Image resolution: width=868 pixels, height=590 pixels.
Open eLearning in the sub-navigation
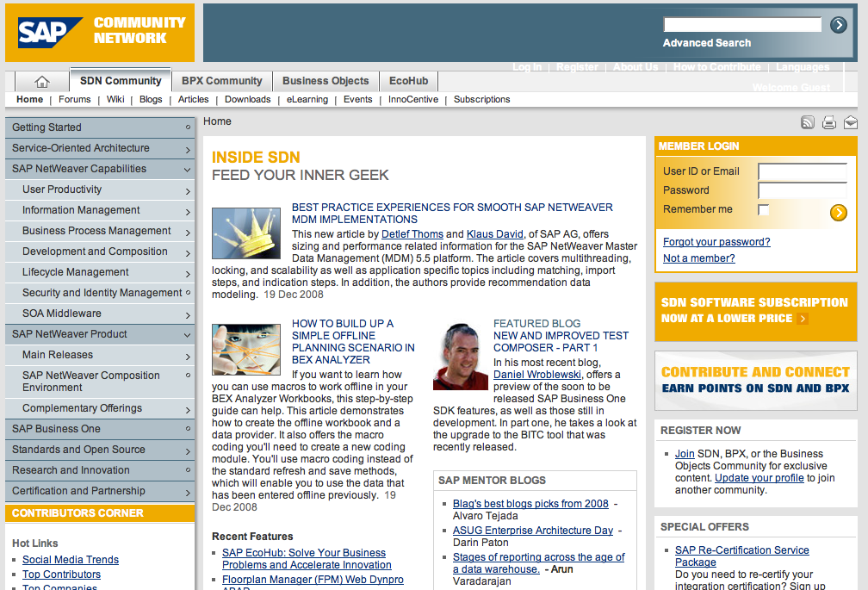(307, 99)
